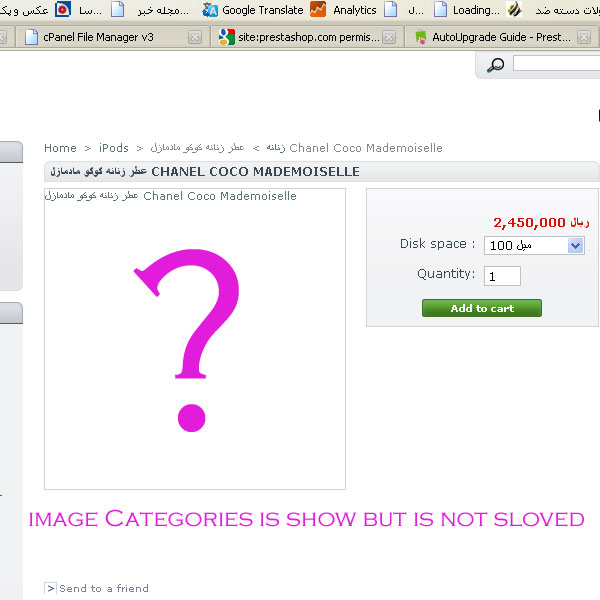Click PrestaShop icon on AutoUpgrade Guide tab
Image resolution: width=600 pixels, height=600 pixels.
(x=421, y=37)
